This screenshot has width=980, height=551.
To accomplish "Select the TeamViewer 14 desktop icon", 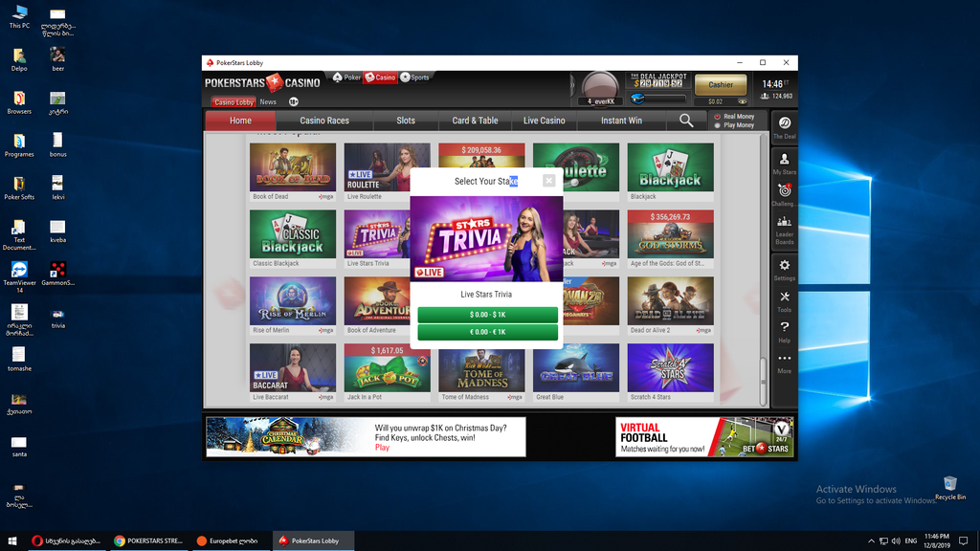I will (x=19, y=277).
